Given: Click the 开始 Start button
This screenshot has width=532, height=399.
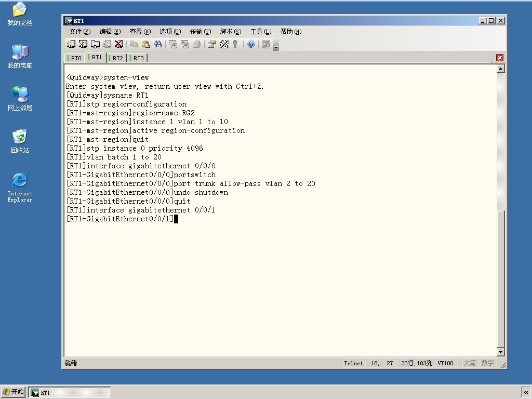Looking at the screenshot, I should pos(13,392).
